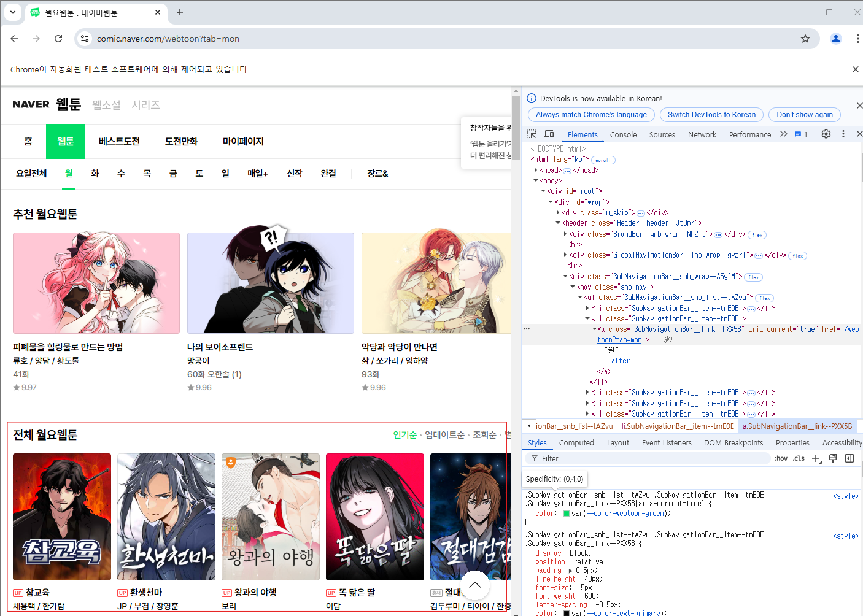The height and width of the screenshot is (616, 863).
Task: Click the styles Filter input field
Action: [648, 458]
